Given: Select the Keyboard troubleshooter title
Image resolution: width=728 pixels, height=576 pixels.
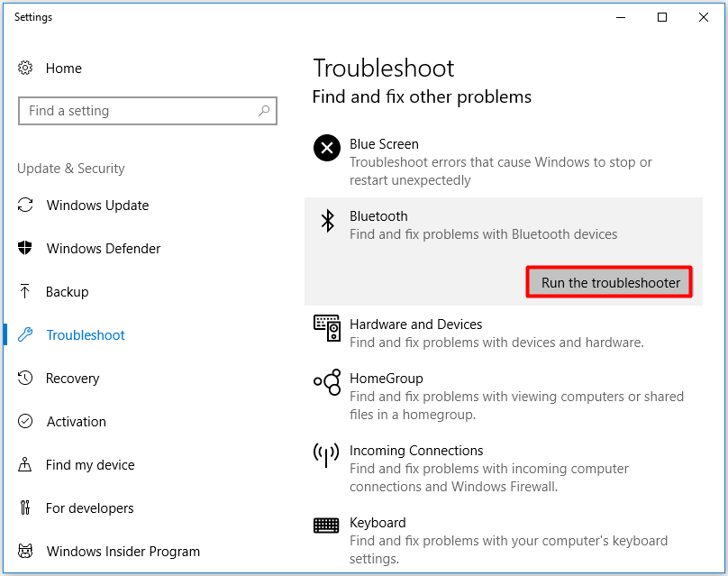Looking at the screenshot, I should pyautogui.click(x=378, y=523).
